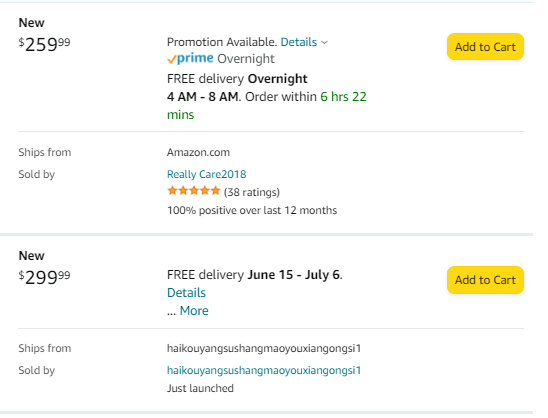Click the $259.99 price
548x418 pixels.
pyautogui.click(x=44, y=44)
